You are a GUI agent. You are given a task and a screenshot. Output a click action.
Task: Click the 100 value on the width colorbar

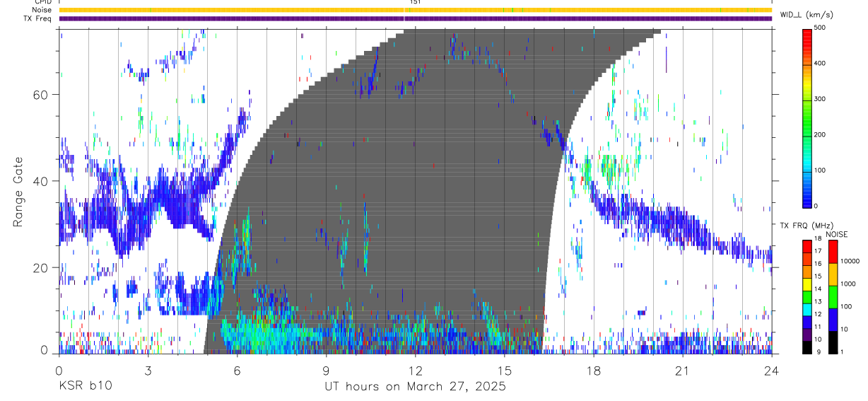(x=820, y=170)
